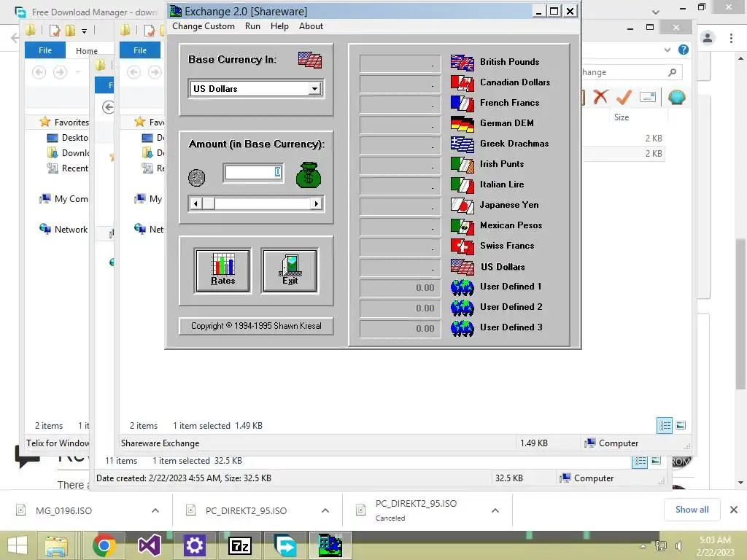Click the US flag beside Base Currency In
This screenshot has width=747, height=560.
pyautogui.click(x=310, y=60)
